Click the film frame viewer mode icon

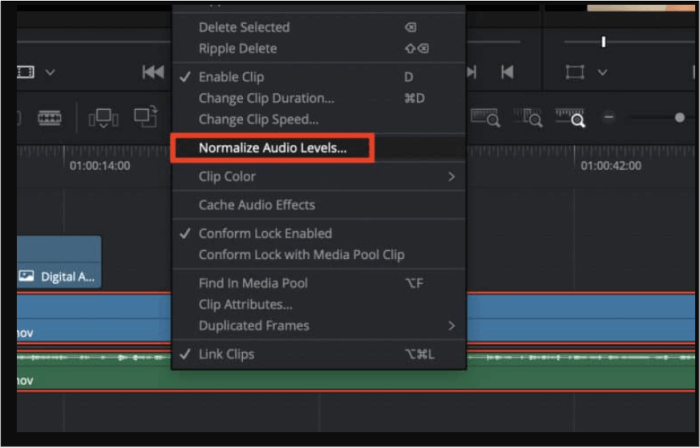tap(25, 72)
